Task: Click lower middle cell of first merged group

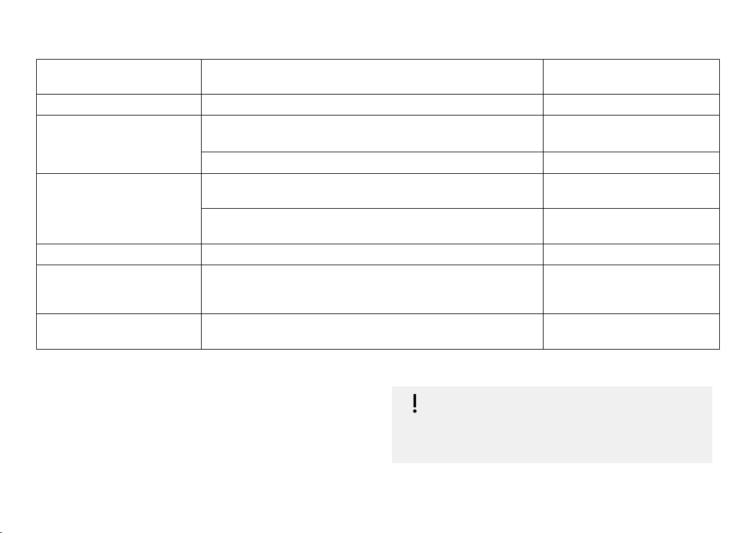Action: (x=372, y=163)
